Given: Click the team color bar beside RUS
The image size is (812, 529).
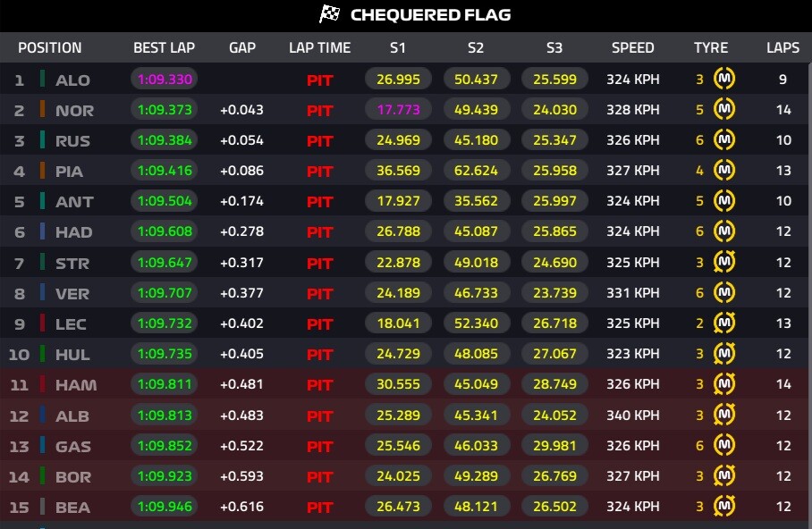Looking at the screenshot, I should 42,140.
